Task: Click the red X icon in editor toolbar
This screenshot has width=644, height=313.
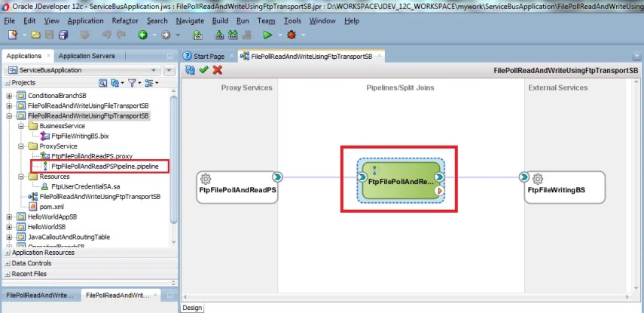Action: click(x=217, y=70)
